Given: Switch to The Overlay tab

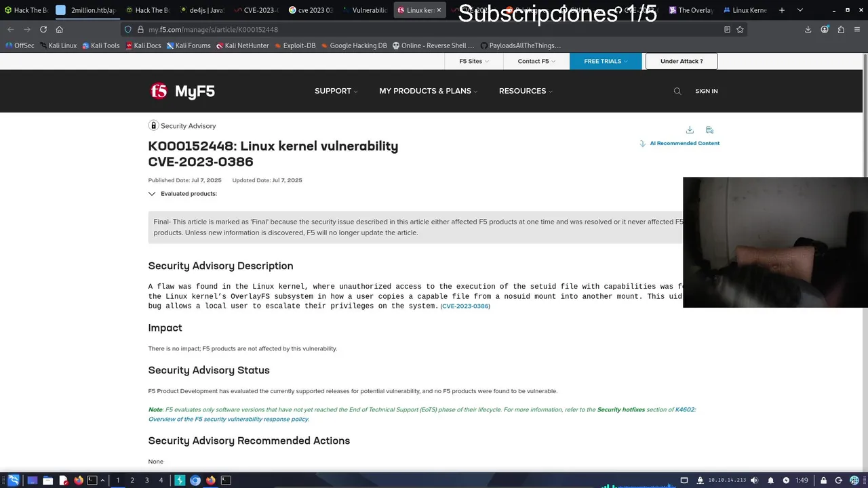Looking at the screenshot, I should point(690,10).
